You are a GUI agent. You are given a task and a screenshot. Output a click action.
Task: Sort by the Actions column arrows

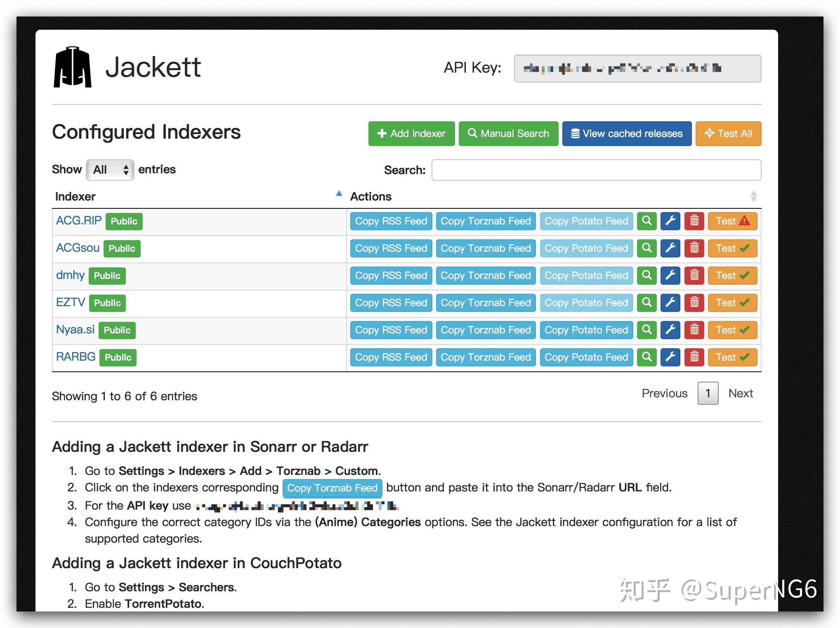(x=753, y=196)
